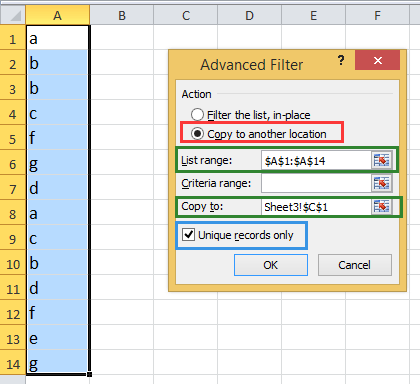This screenshot has height=384, width=420.
Task: Select the row 1 header
Action: click(x=13, y=38)
